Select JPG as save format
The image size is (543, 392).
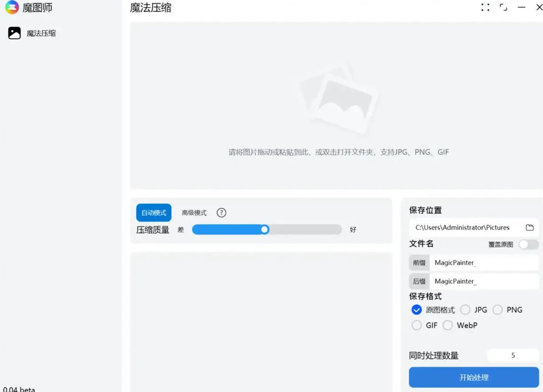pyautogui.click(x=466, y=310)
